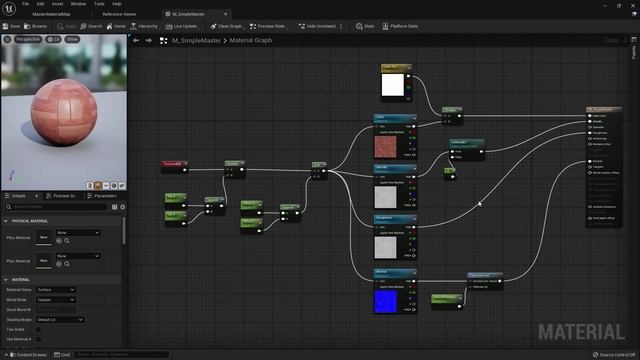Click the Preview State button
The height and width of the screenshot is (360, 640).
[x=268, y=26]
